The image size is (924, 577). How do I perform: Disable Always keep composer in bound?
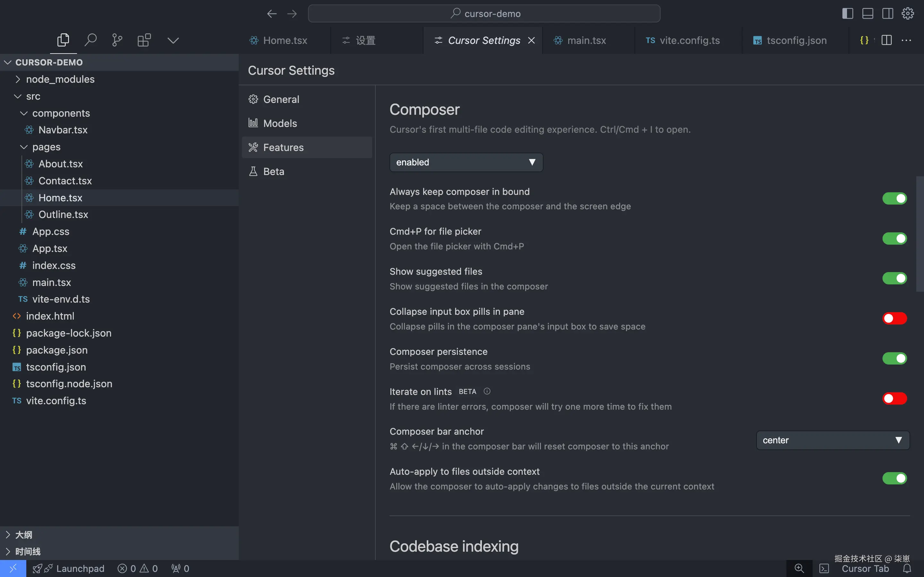[x=894, y=198]
